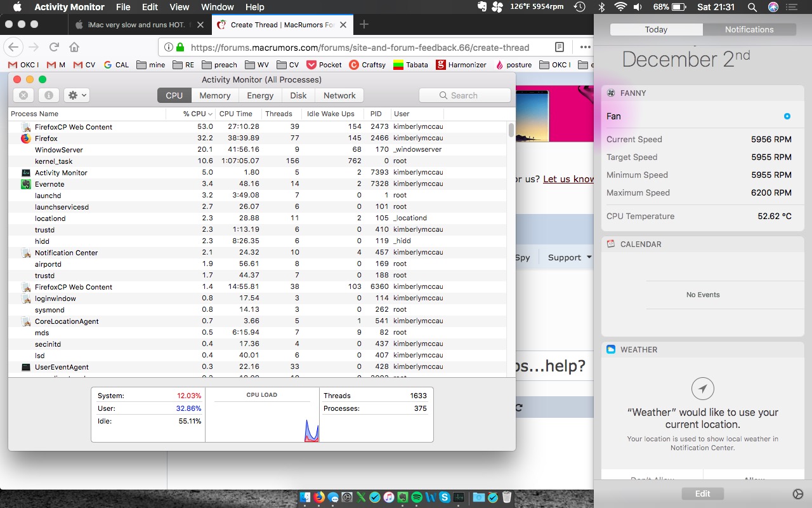
Task: Click the stop process button in Activity Monitor
Action: (23, 95)
